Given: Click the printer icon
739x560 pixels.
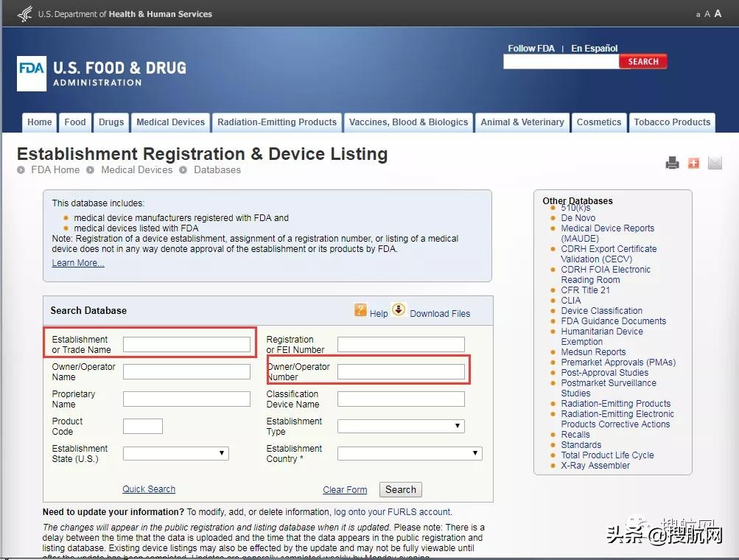Looking at the screenshot, I should (x=672, y=163).
